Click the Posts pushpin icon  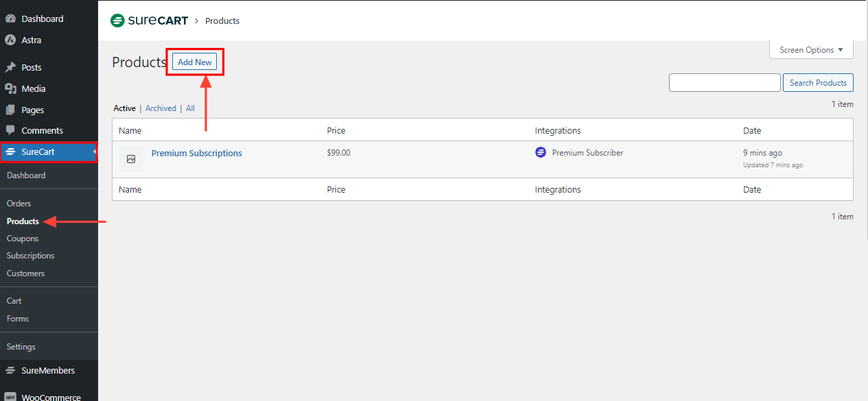pos(10,68)
